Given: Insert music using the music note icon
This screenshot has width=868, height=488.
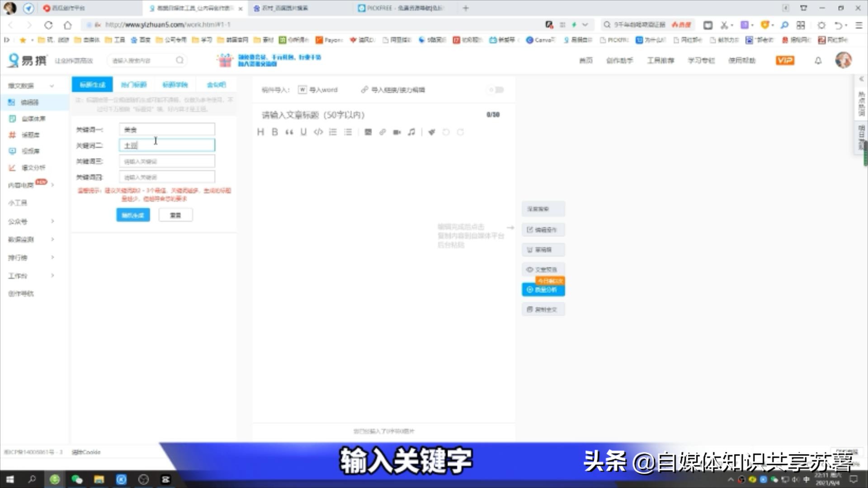Looking at the screenshot, I should pos(411,132).
